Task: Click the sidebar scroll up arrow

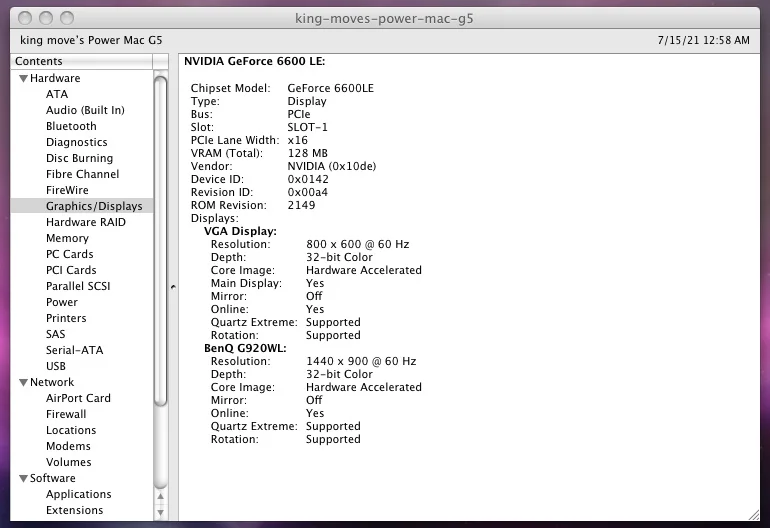Action: coord(161,497)
